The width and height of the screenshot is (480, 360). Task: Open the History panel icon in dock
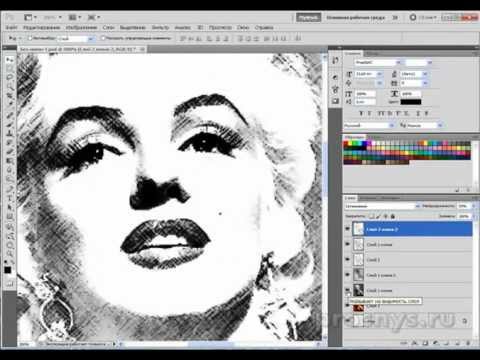click(x=335, y=60)
